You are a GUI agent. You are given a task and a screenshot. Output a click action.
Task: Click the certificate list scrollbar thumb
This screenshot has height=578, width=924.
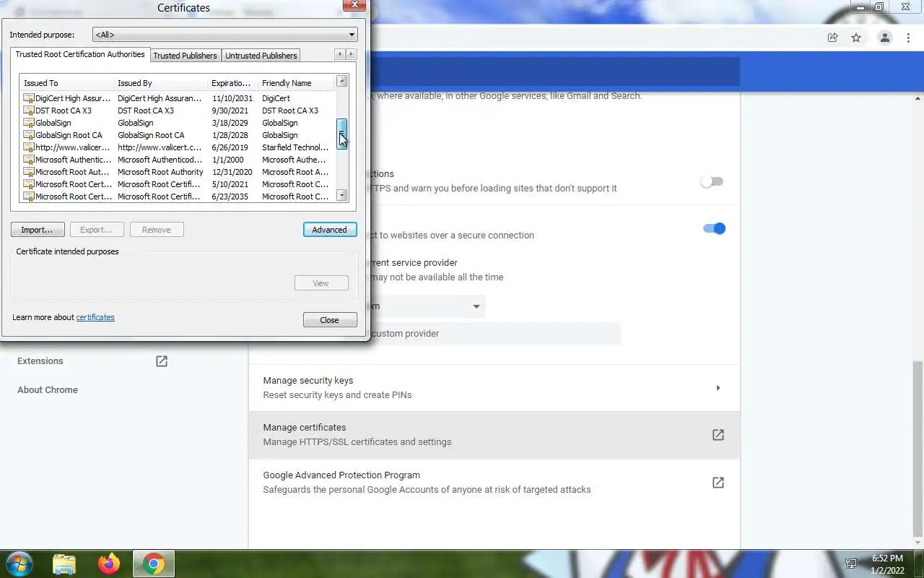[342, 133]
